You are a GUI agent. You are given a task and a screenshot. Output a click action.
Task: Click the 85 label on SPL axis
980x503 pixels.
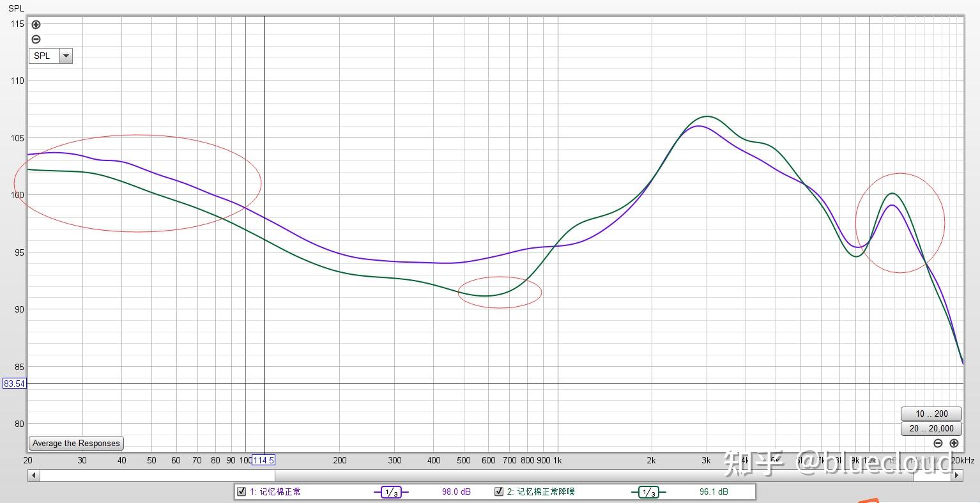pyautogui.click(x=19, y=367)
